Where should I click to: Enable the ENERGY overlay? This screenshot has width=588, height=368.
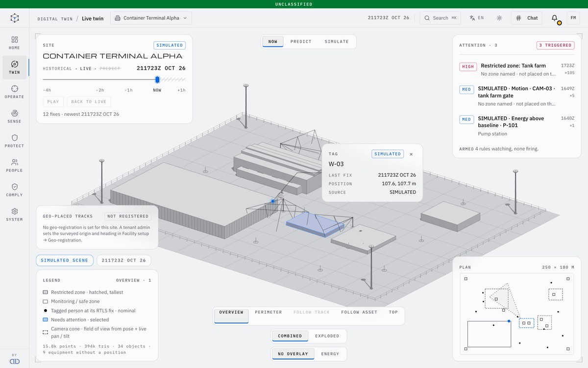(x=330, y=354)
